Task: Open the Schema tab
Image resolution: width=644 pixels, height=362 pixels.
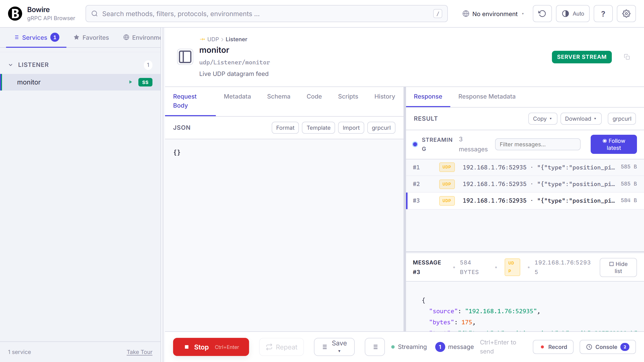Action: [278, 97]
